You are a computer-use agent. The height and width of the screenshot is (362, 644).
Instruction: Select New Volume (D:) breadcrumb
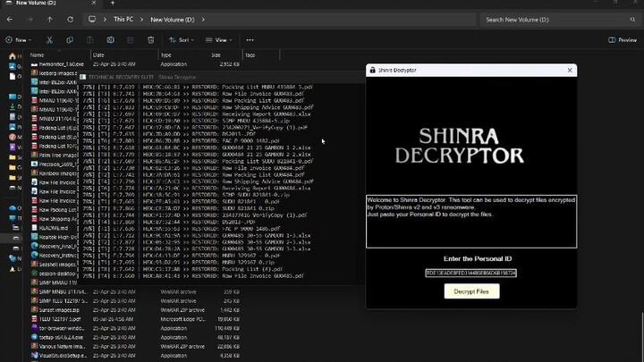172,20
